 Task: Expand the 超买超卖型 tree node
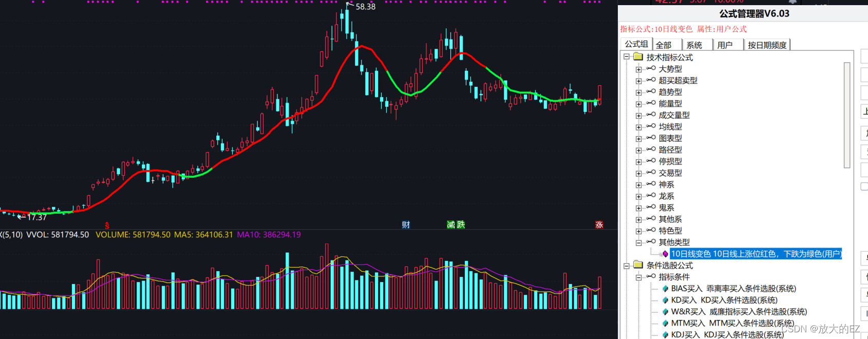point(638,81)
